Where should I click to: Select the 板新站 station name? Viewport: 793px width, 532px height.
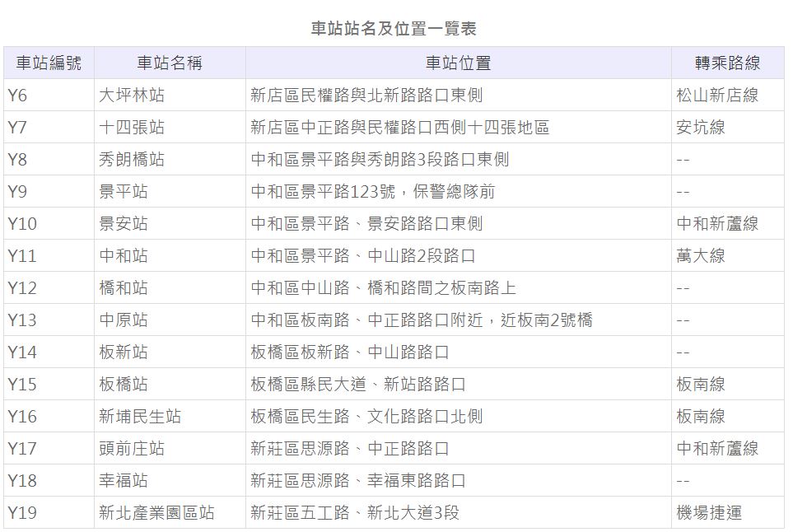click(124, 352)
